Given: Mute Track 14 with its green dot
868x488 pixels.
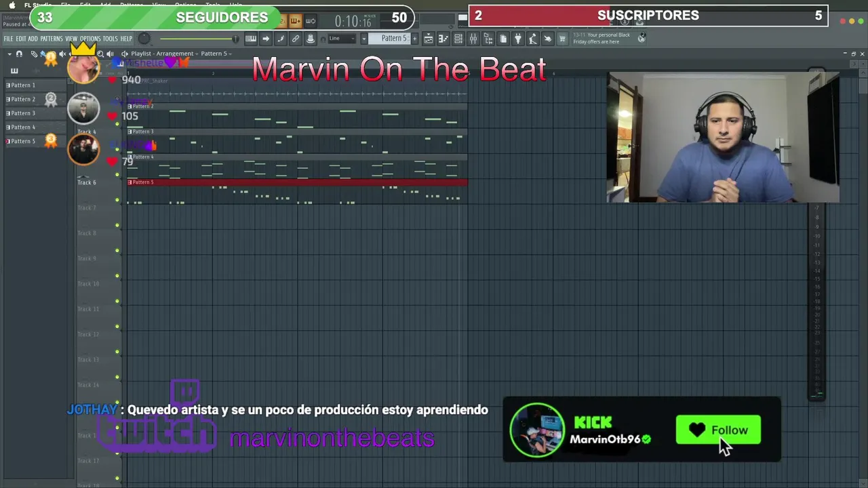Looking at the screenshot, I should pos(117,403).
